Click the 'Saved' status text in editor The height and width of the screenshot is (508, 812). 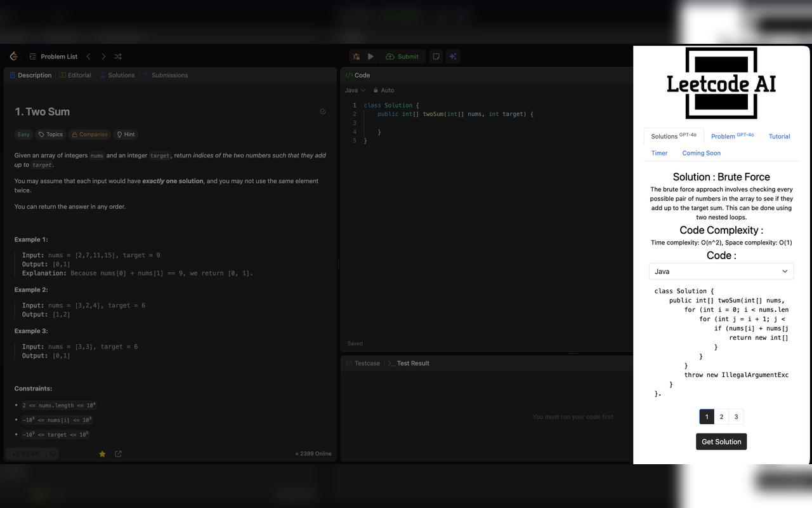point(355,344)
